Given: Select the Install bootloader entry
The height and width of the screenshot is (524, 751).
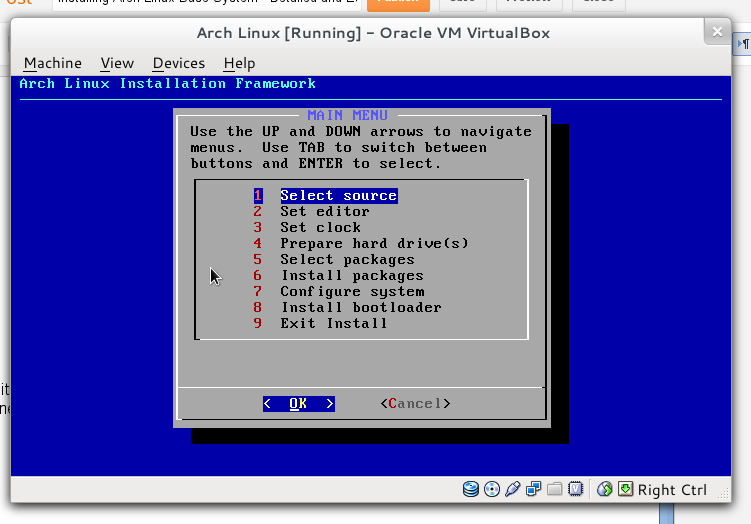Looking at the screenshot, I should pos(347,307).
